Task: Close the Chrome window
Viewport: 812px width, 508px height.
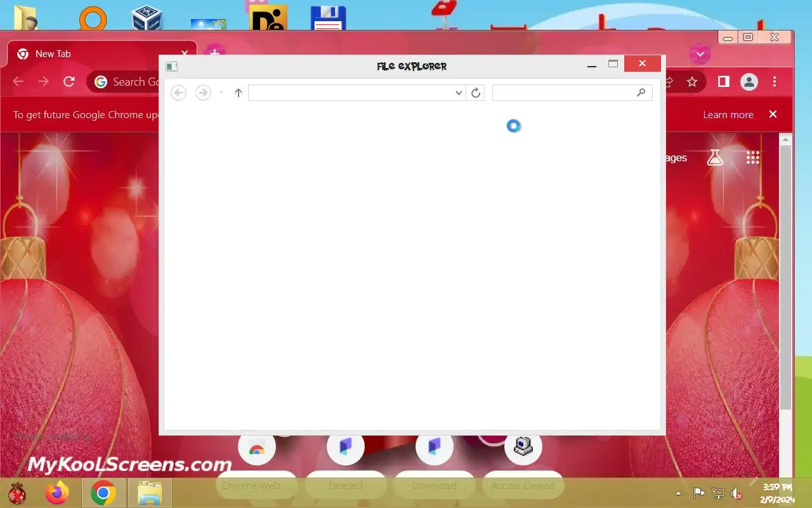Action: tap(775, 37)
